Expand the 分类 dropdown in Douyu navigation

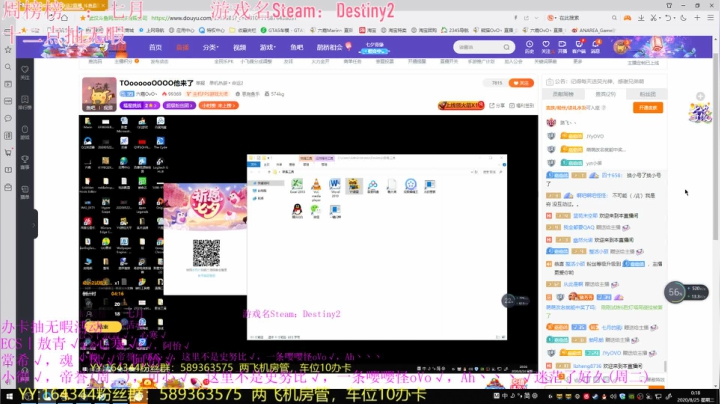(x=210, y=47)
